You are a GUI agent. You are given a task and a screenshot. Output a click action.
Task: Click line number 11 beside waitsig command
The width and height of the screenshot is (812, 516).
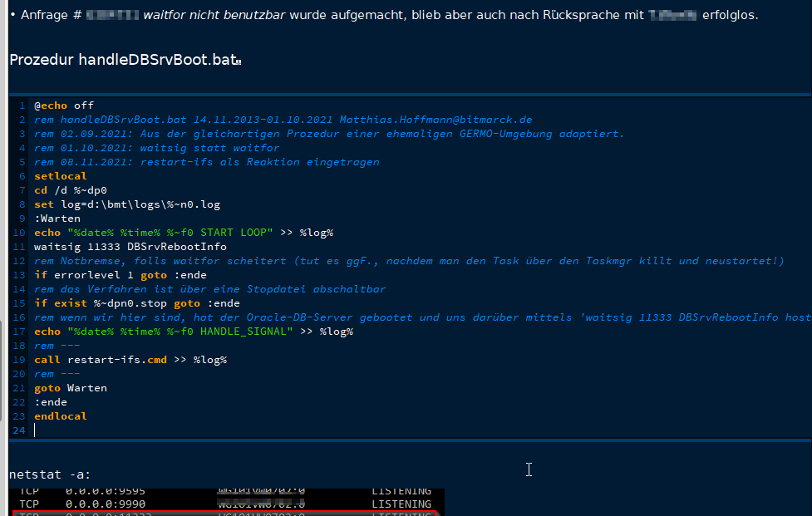click(x=18, y=246)
